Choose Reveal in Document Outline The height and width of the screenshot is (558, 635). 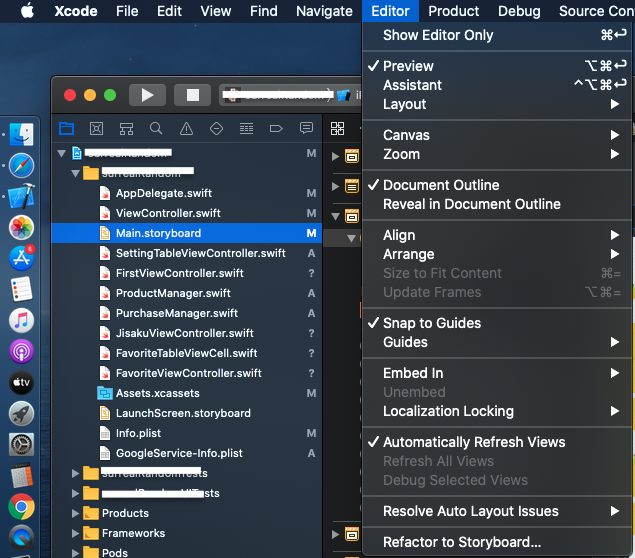coord(497,204)
